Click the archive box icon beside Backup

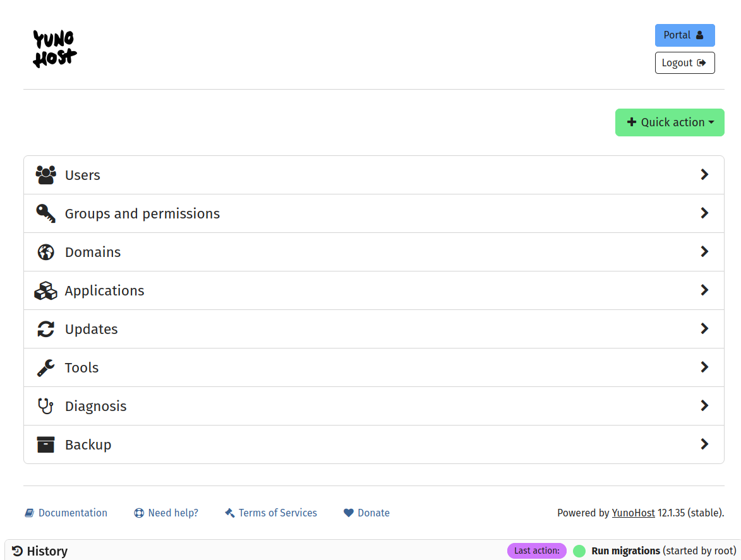[45, 444]
